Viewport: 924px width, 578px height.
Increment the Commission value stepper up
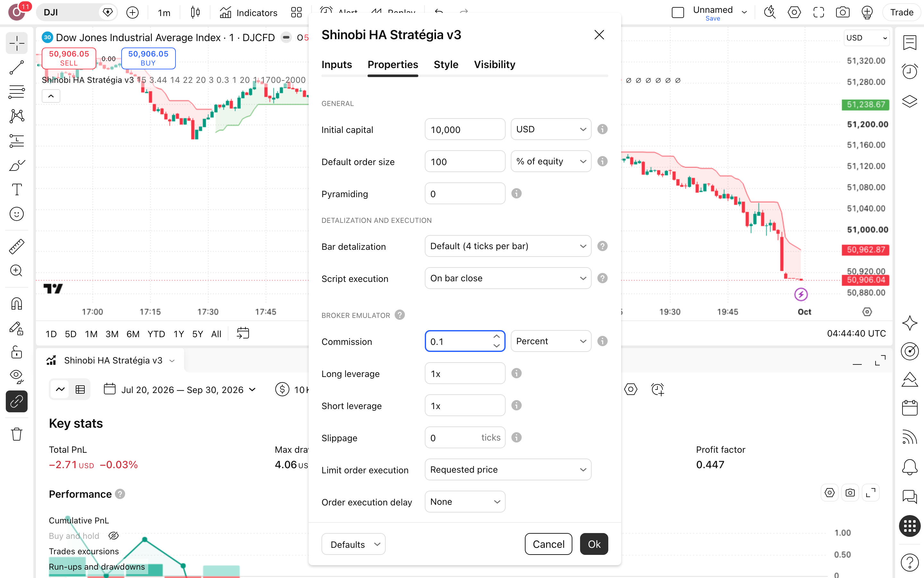pyautogui.click(x=496, y=337)
